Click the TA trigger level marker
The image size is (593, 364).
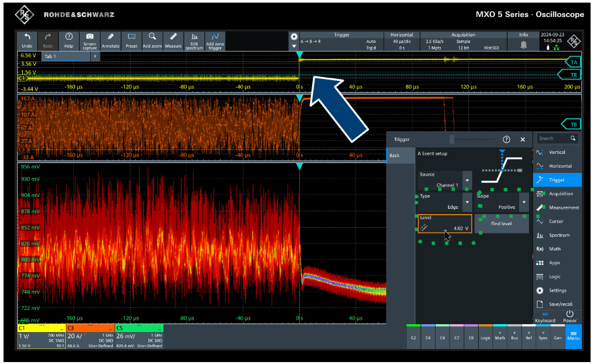point(573,63)
